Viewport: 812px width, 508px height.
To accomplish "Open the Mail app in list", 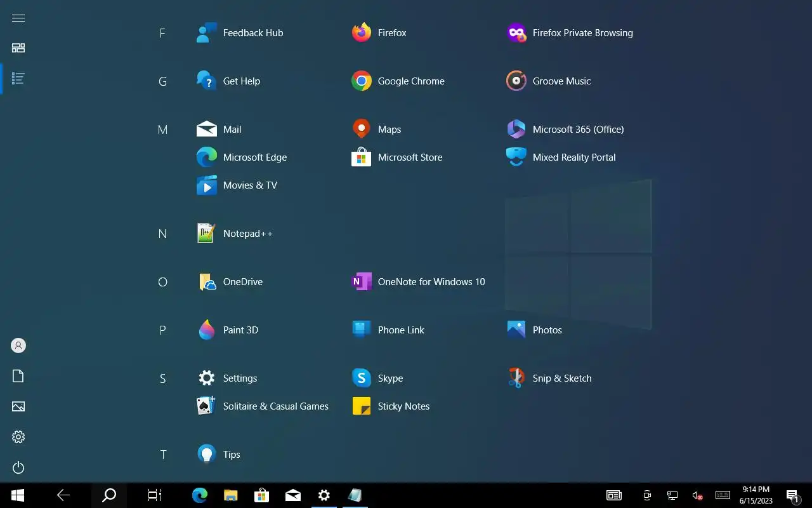I will pyautogui.click(x=219, y=130).
